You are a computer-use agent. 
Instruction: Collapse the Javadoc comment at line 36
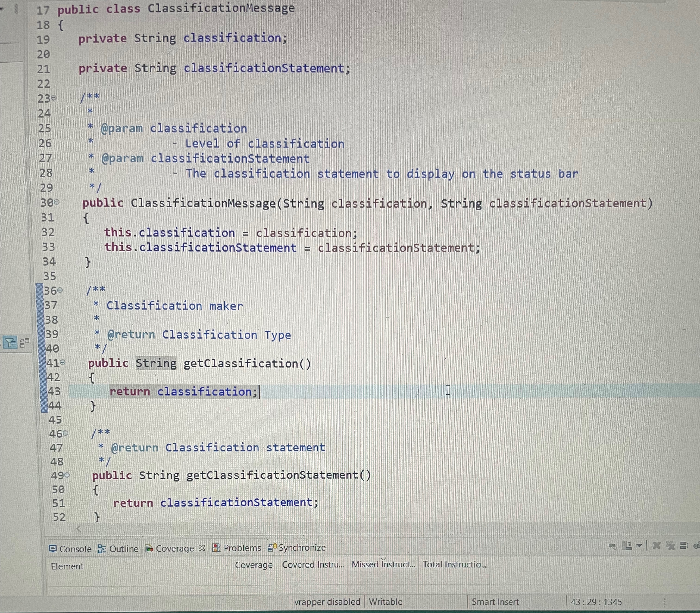60,290
